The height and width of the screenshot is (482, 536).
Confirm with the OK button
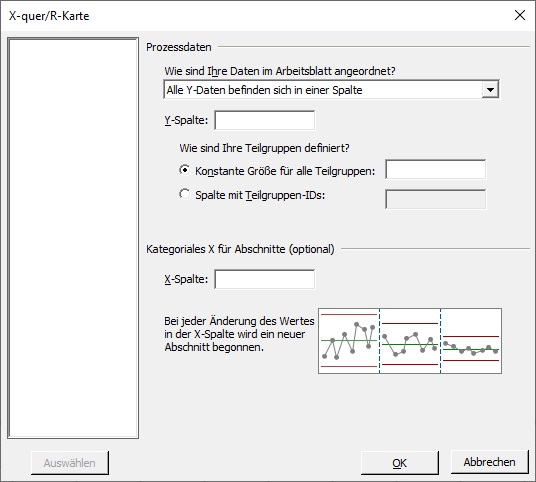(400, 463)
